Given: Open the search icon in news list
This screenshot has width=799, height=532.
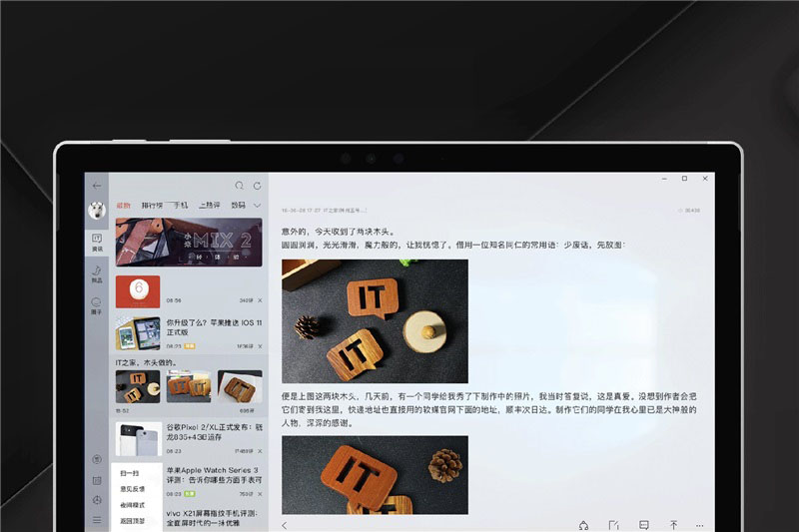Looking at the screenshot, I should (239, 186).
